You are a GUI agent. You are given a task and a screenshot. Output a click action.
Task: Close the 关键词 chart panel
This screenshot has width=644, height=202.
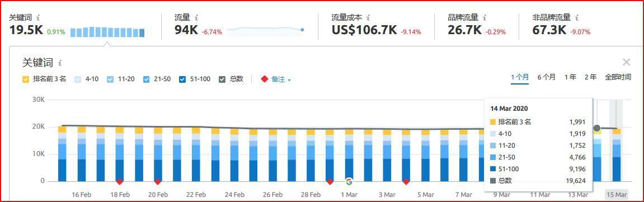pyautogui.click(x=626, y=63)
